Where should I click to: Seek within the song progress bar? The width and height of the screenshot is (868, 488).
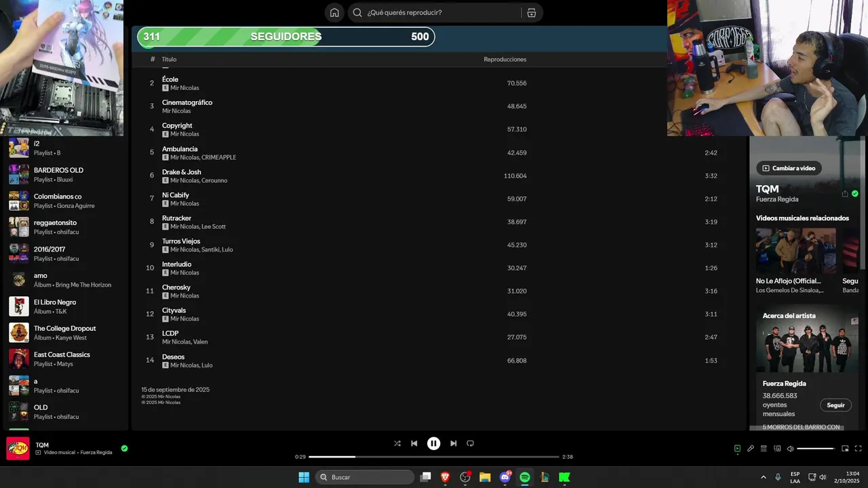(434, 457)
